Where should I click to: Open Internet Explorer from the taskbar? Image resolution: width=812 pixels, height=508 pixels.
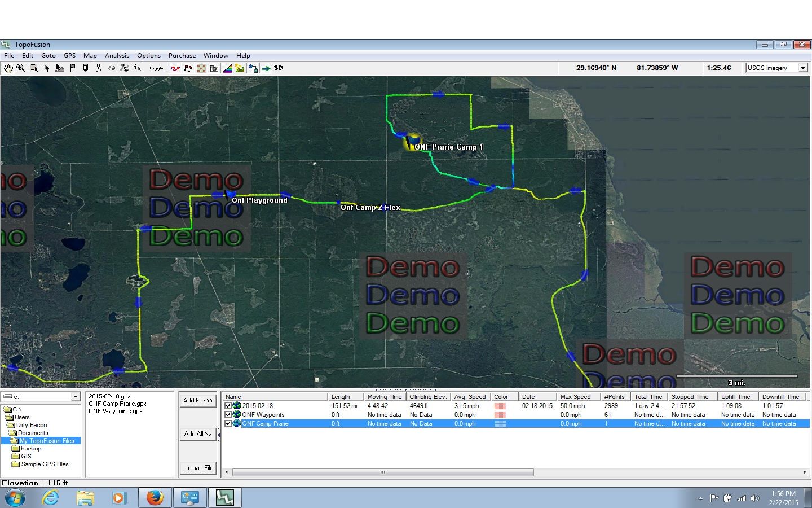click(x=50, y=498)
